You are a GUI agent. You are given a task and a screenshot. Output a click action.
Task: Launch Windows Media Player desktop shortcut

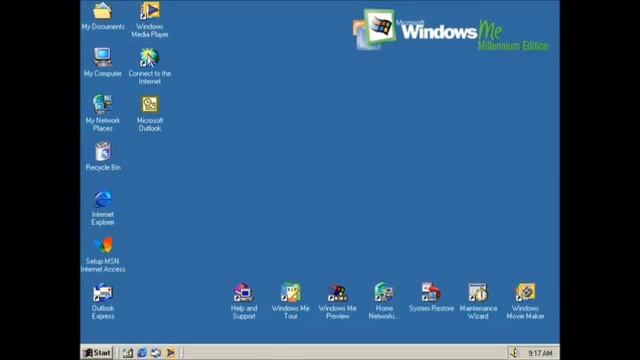tap(150, 11)
